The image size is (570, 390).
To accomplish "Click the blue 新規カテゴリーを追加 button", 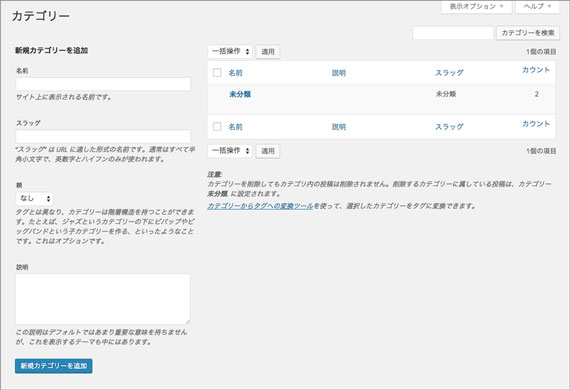I will point(54,366).
